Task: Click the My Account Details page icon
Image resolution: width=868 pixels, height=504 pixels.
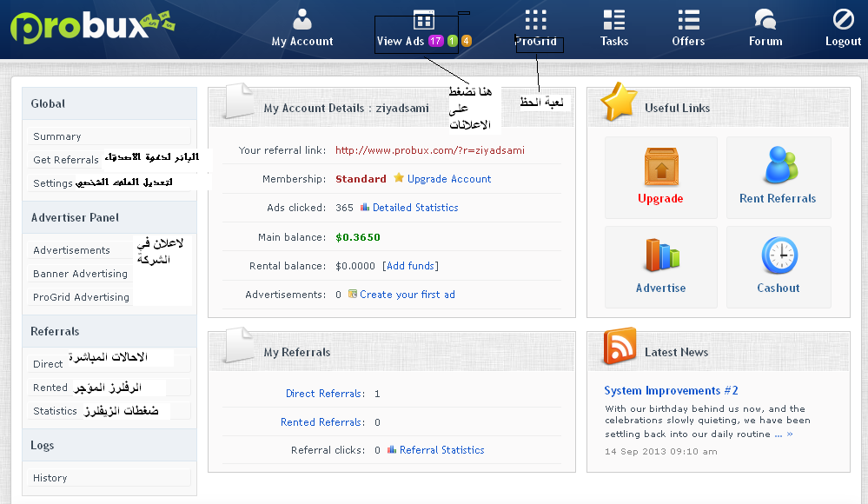Action: click(x=239, y=100)
